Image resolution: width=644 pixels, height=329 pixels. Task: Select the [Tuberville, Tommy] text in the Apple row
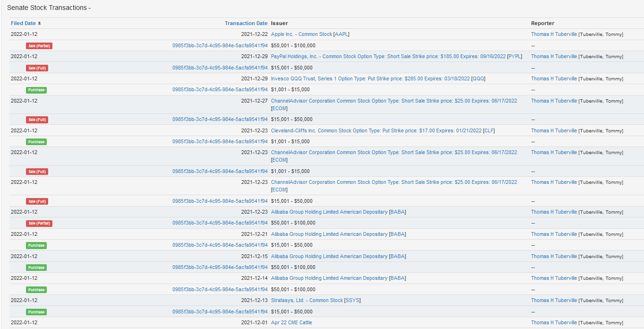(601, 34)
